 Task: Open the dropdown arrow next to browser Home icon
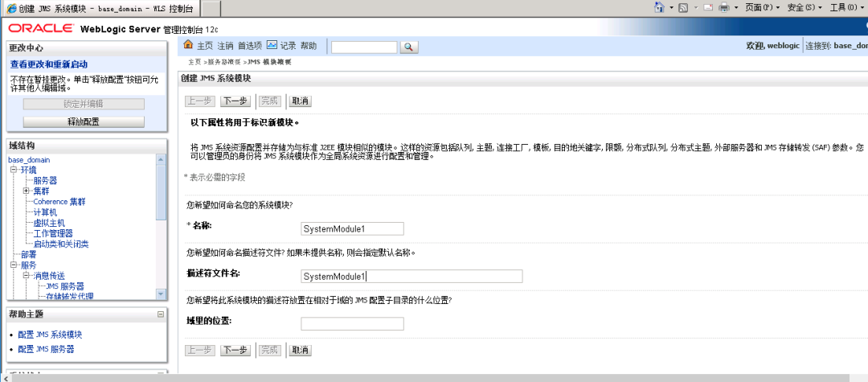[x=671, y=8]
